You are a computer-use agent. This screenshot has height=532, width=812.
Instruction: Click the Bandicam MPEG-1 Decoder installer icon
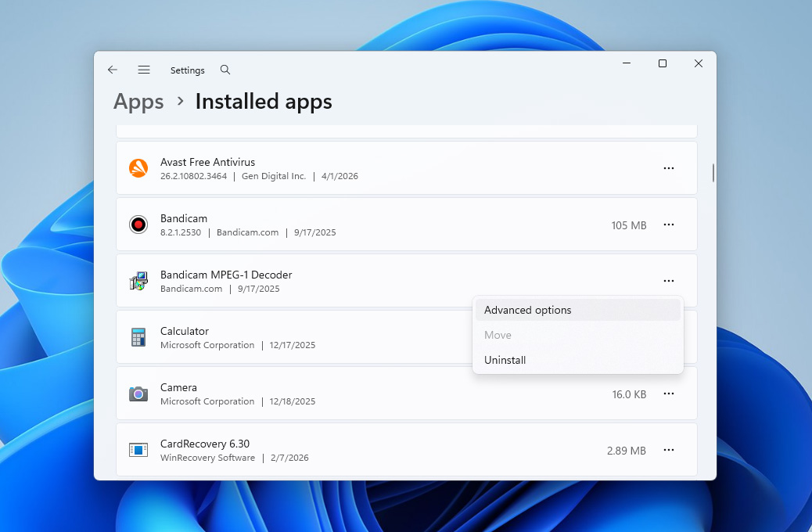138,281
